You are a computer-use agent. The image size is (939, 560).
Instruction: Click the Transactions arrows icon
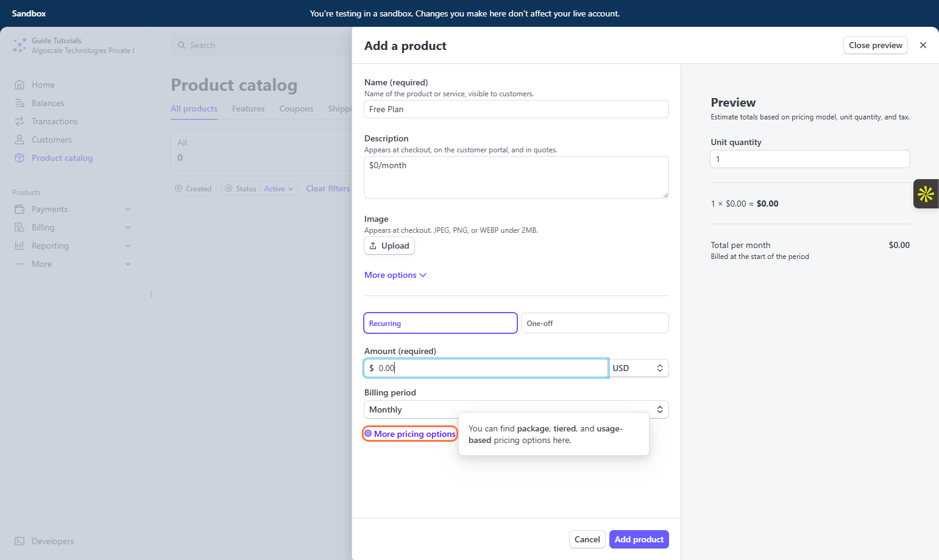19,121
